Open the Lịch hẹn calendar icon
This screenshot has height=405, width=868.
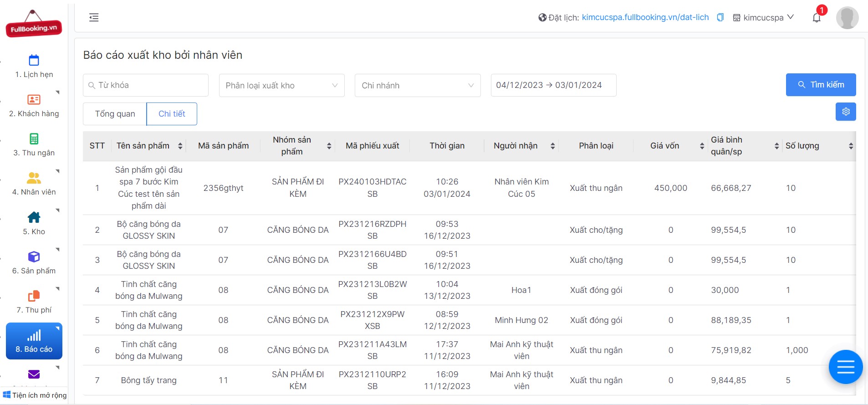[34, 60]
